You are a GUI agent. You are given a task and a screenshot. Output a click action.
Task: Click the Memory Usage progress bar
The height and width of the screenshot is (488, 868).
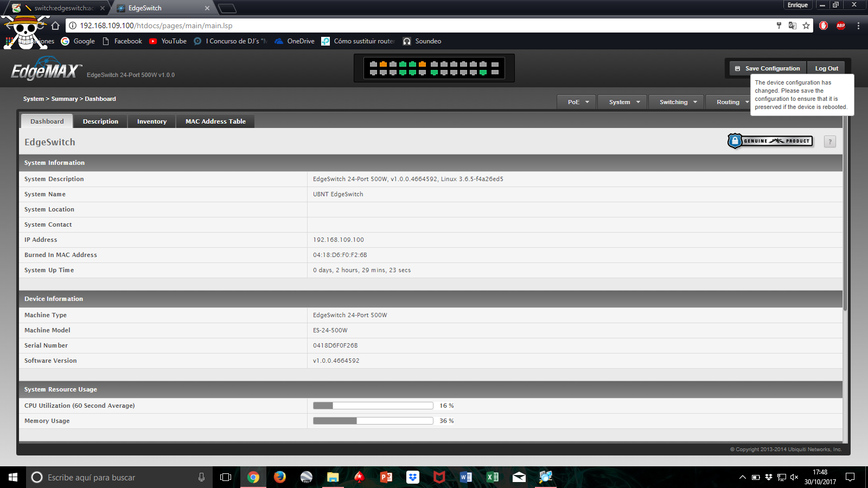373,421
